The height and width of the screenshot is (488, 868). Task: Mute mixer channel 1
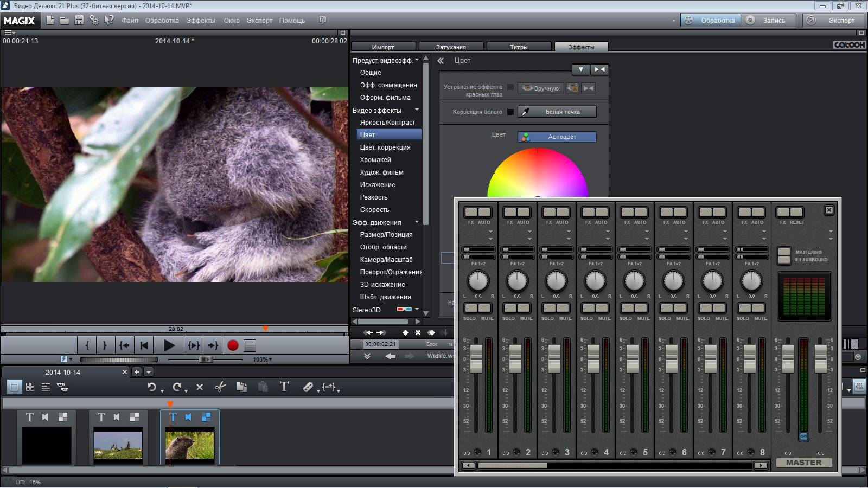pyautogui.click(x=486, y=309)
